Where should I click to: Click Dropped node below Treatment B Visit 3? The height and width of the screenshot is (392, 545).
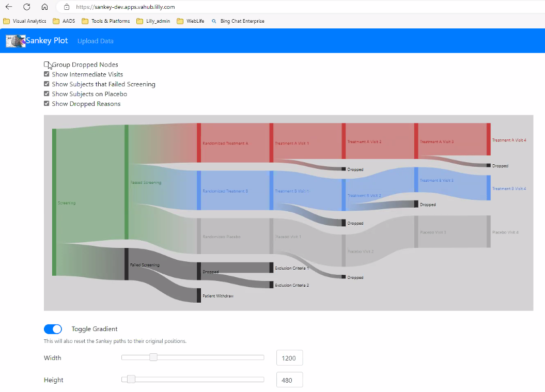click(416, 204)
